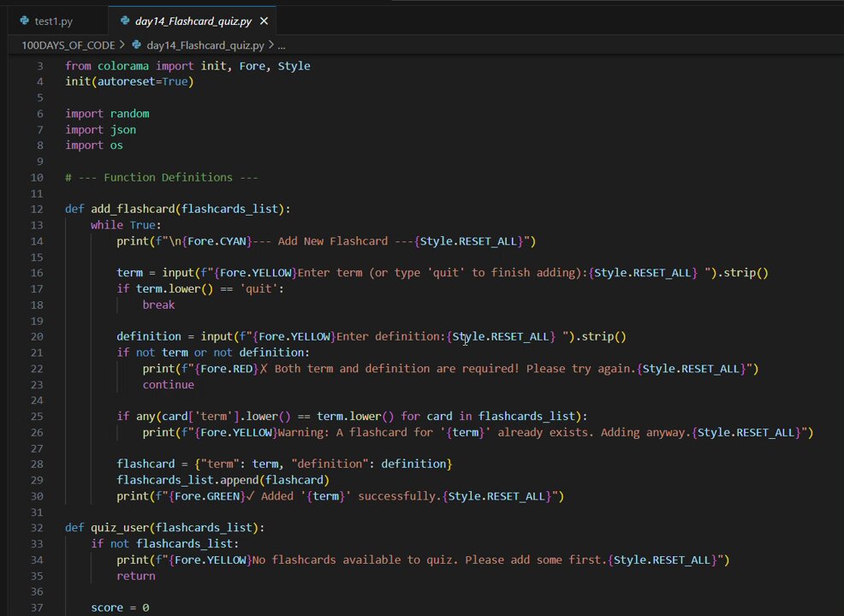
Task: Click 'if not term or not definition:'
Action: point(213,353)
